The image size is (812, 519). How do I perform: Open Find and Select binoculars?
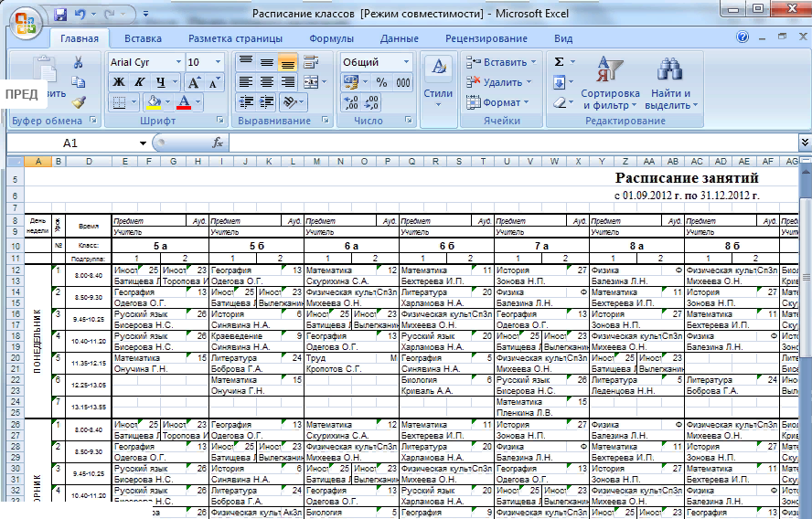[670, 71]
